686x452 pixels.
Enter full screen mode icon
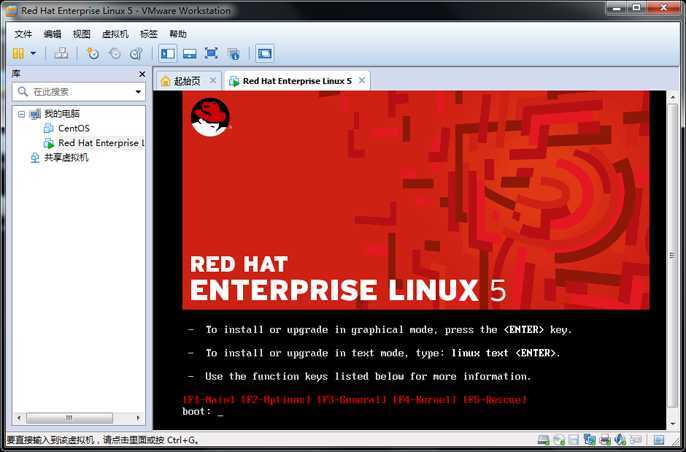point(211,54)
